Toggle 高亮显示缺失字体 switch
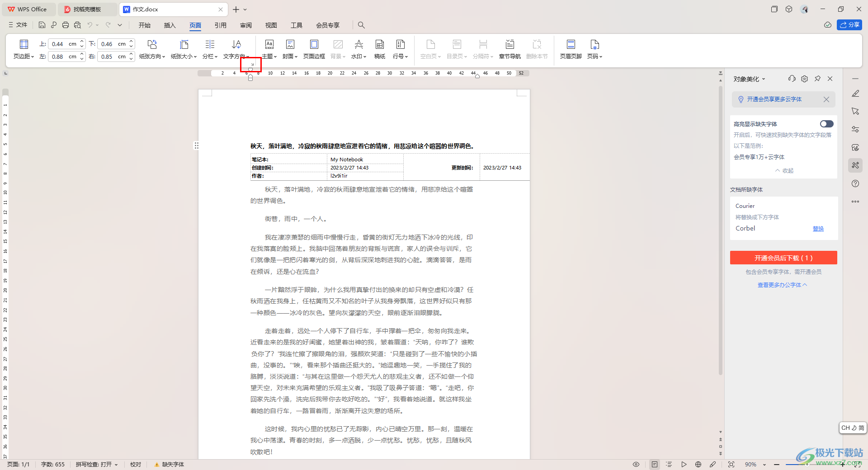This screenshot has width=868, height=470. point(826,124)
